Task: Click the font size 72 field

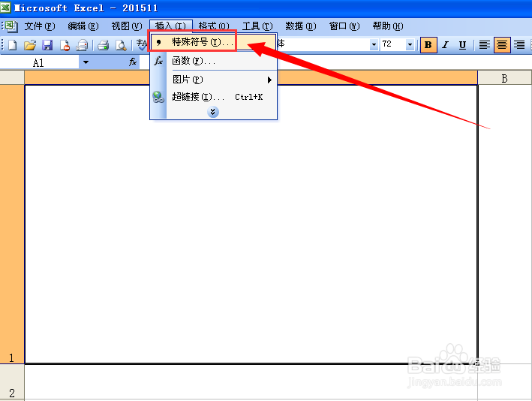Action: [x=393, y=44]
